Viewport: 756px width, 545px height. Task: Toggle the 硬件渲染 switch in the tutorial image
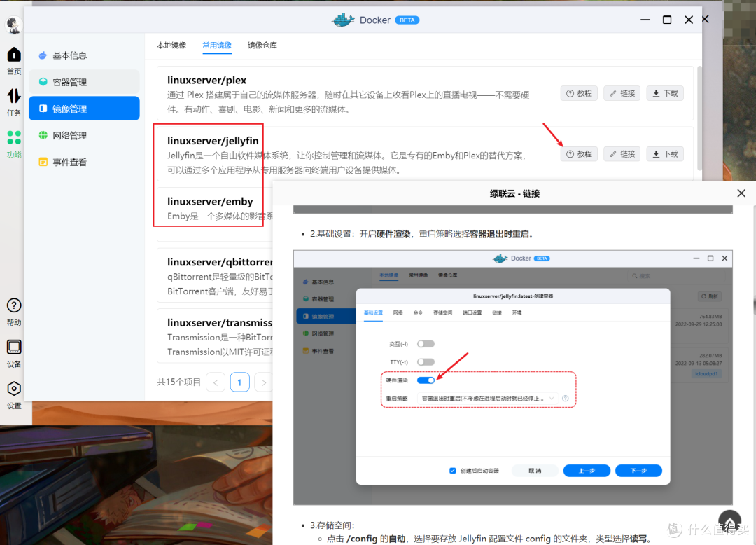(426, 380)
